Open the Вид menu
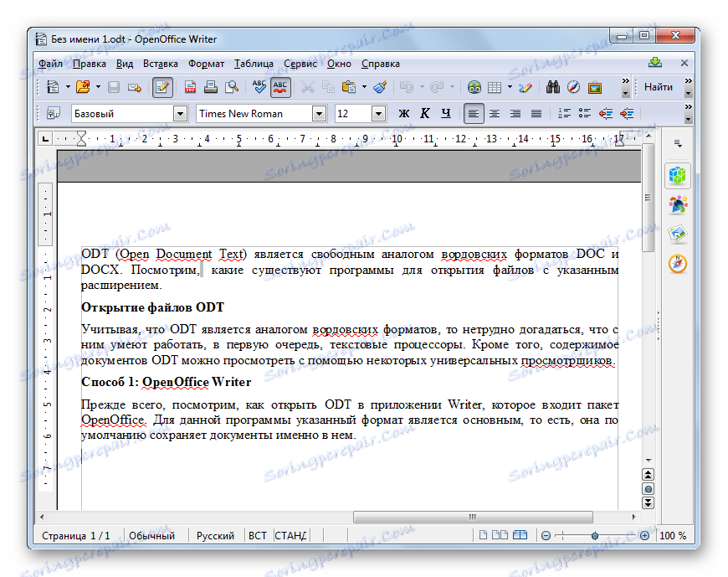Viewport: 728px width, 577px height. tap(125, 64)
